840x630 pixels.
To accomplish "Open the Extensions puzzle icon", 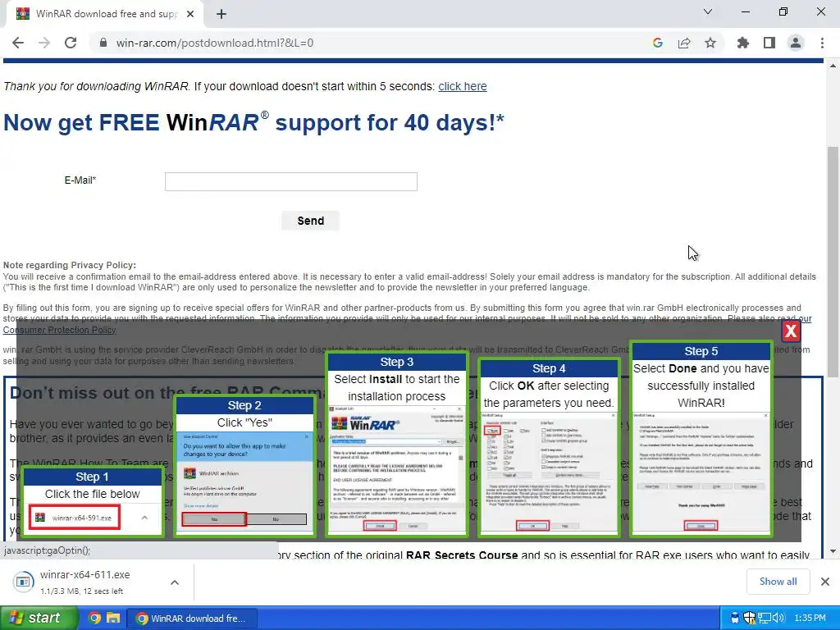I will [x=743, y=43].
